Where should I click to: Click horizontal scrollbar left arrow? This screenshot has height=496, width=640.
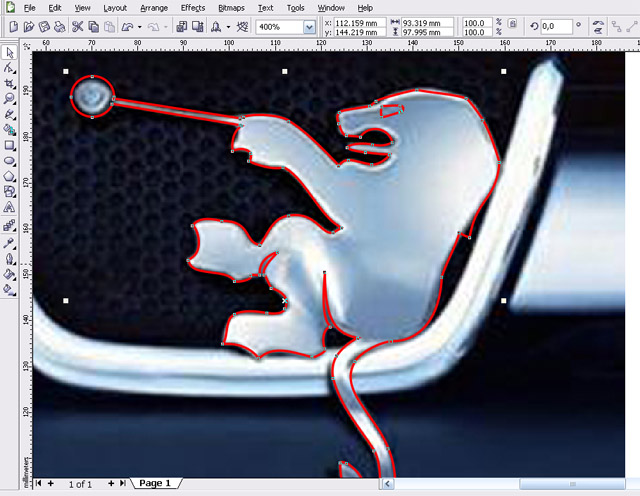pos(387,484)
